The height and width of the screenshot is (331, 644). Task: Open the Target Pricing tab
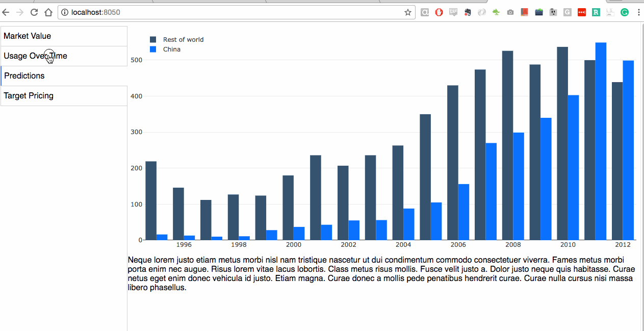64,96
